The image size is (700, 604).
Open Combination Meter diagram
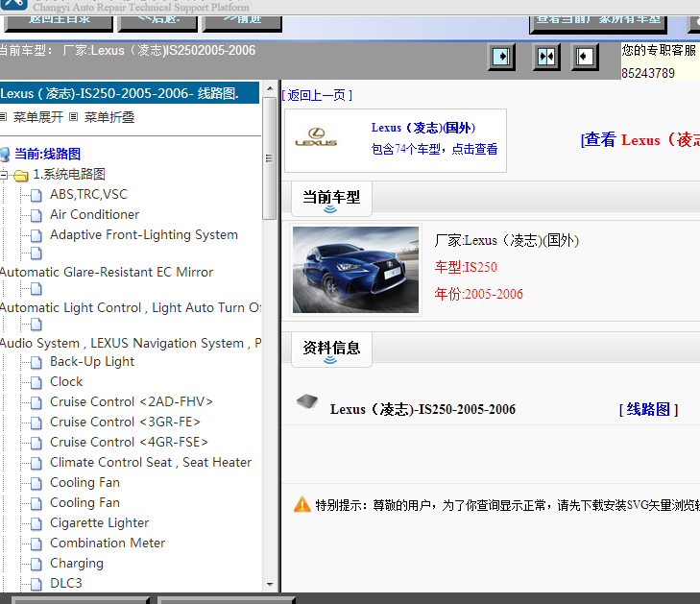pyautogui.click(x=108, y=543)
